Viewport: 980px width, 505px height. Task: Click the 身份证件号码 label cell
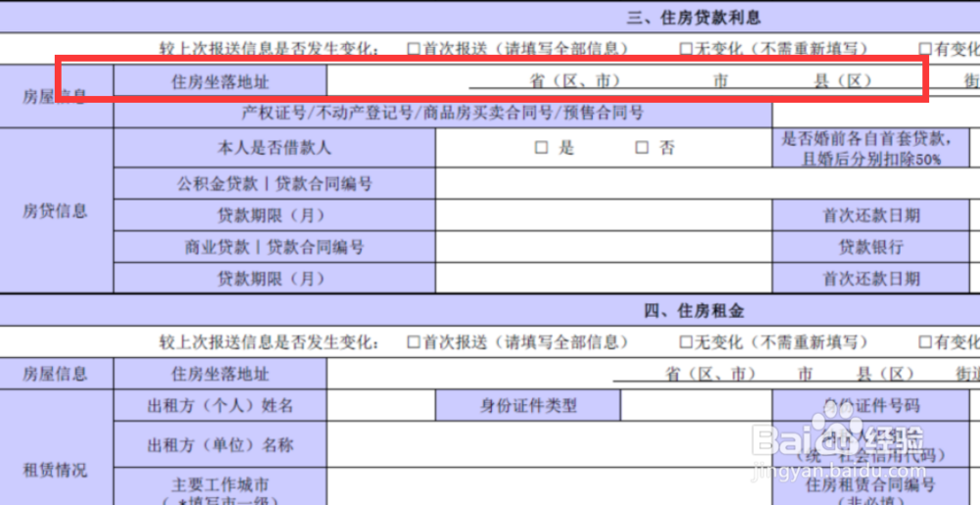[870, 406]
